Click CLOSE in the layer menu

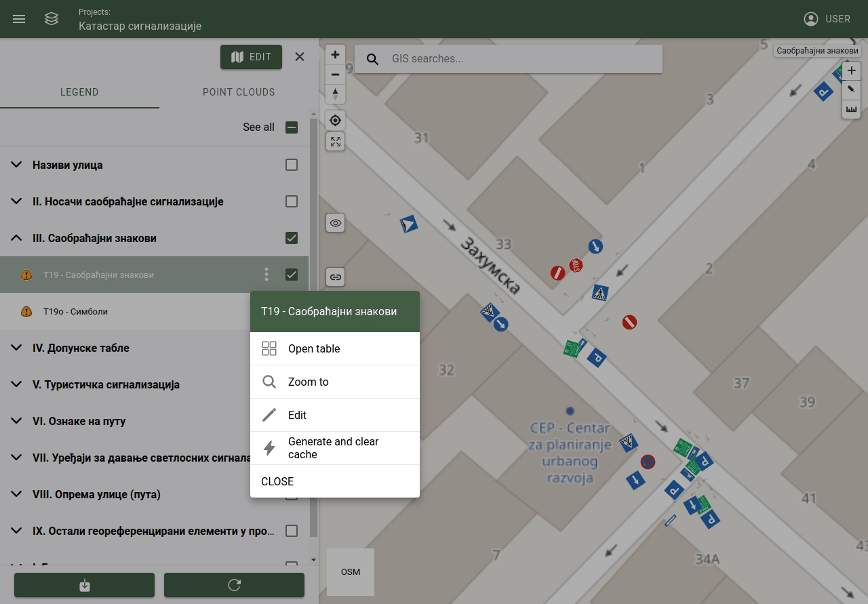coord(335,481)
